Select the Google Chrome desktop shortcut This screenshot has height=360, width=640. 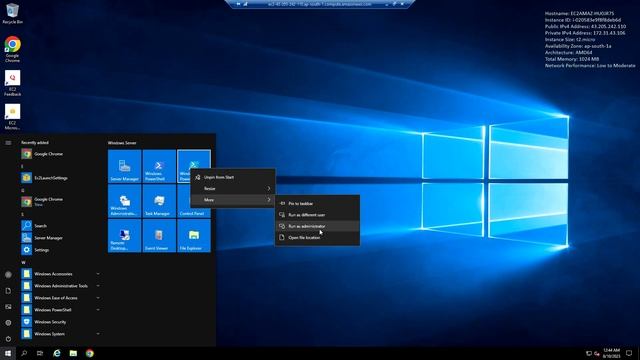[12, 49]
